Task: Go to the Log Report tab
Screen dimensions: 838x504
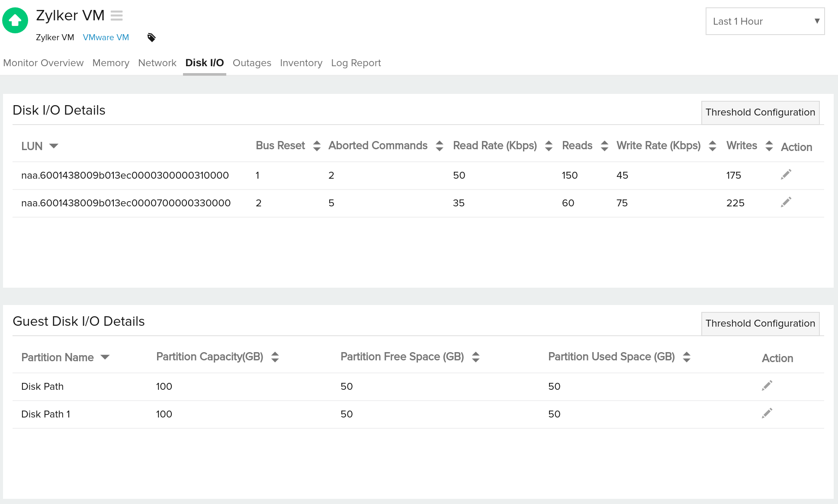Action: click(356, 63)
